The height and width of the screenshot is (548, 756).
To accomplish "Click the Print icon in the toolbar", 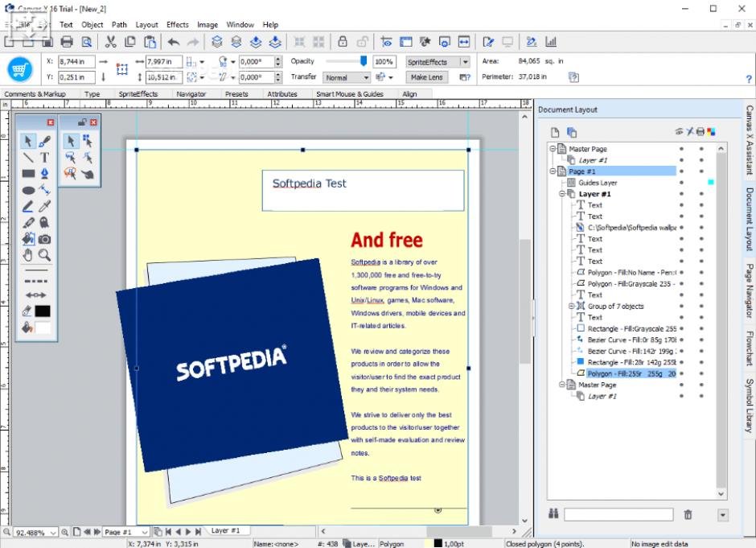I will coord(67,42).
